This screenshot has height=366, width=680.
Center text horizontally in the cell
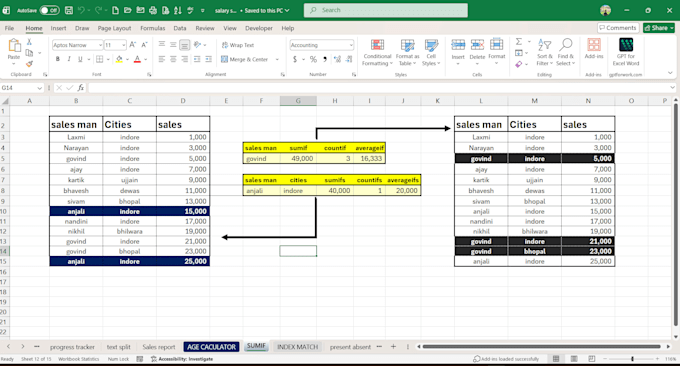[x=173, y=59]
